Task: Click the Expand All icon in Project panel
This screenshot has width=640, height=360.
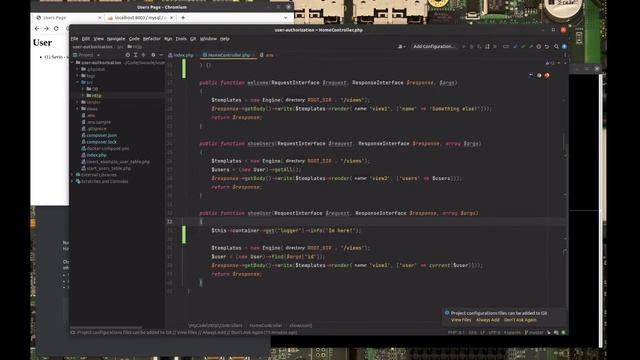Action: (136, 55)
